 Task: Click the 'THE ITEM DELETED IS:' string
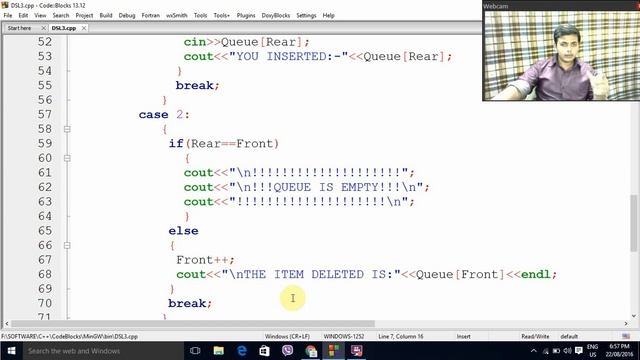point(311,274)
